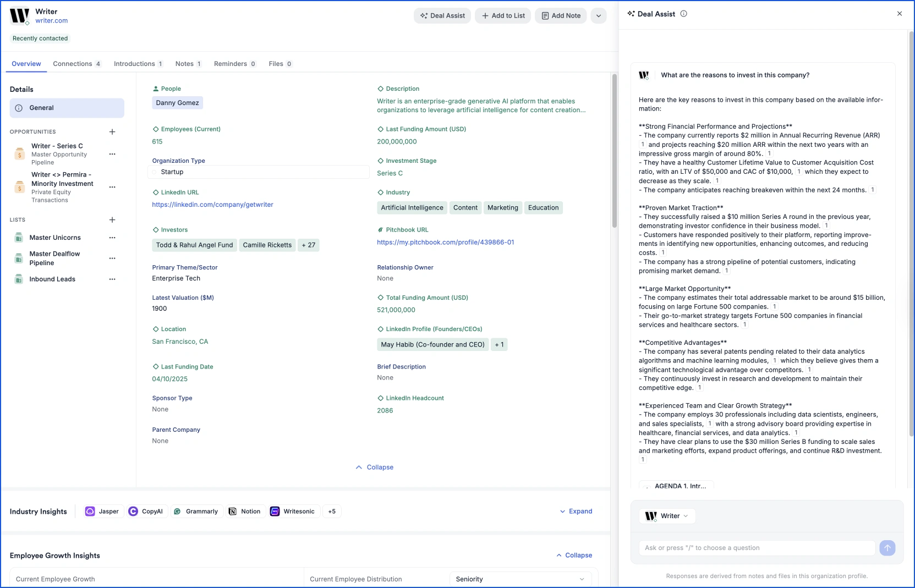This screenshot has height=588, width=915.
Task: Open the more actions dropdown in header
Action: click(599, 15)
